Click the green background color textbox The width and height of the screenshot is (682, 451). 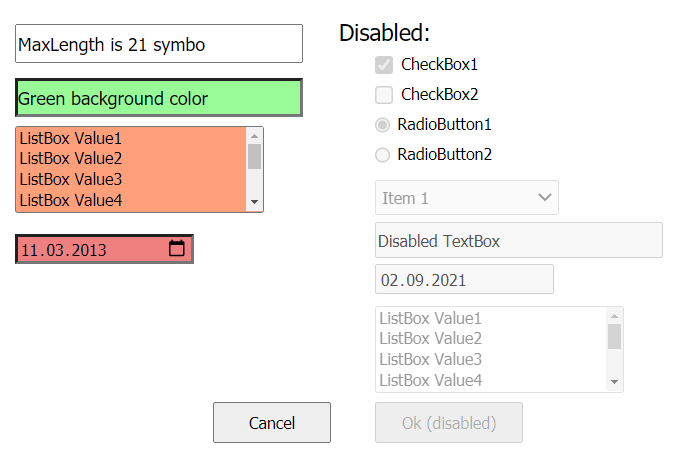[x=158, y=98]
